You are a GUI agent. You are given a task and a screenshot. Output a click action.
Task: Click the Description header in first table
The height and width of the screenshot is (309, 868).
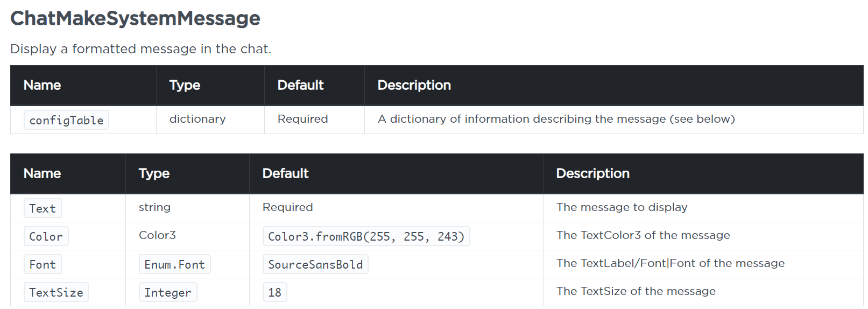point(414,85)
